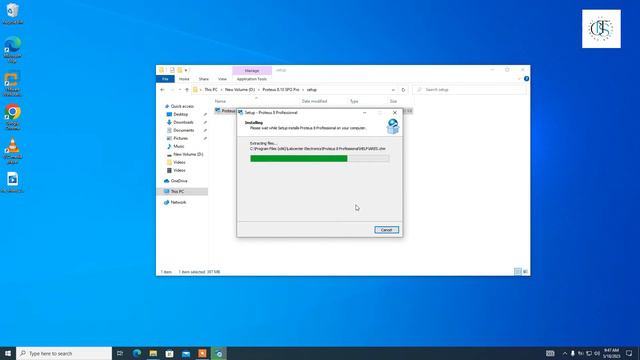
Task: Select Quick access in navigation pane
Action: click(182, 106)
